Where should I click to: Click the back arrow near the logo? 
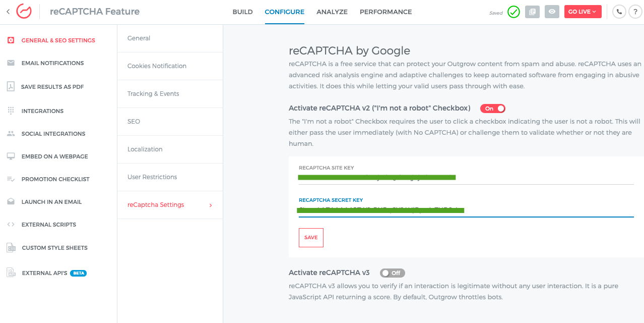(8, 11)
